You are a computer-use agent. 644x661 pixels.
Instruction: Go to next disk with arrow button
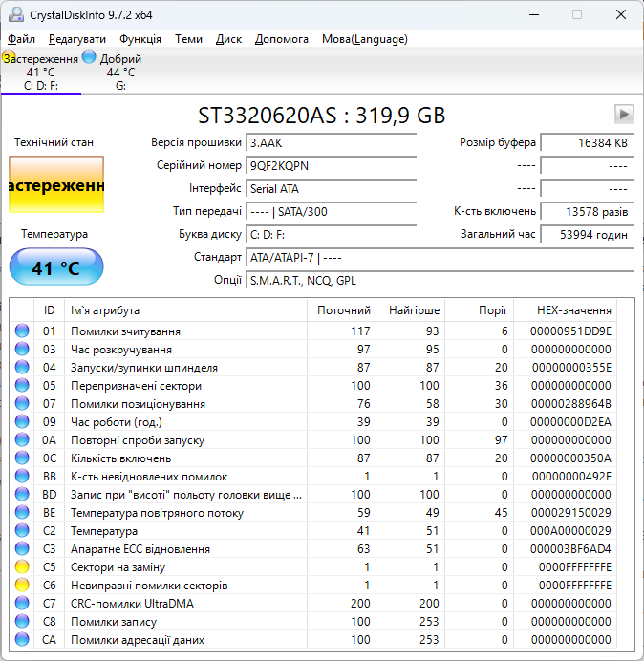pyautogui.click(x=624, y=115)
